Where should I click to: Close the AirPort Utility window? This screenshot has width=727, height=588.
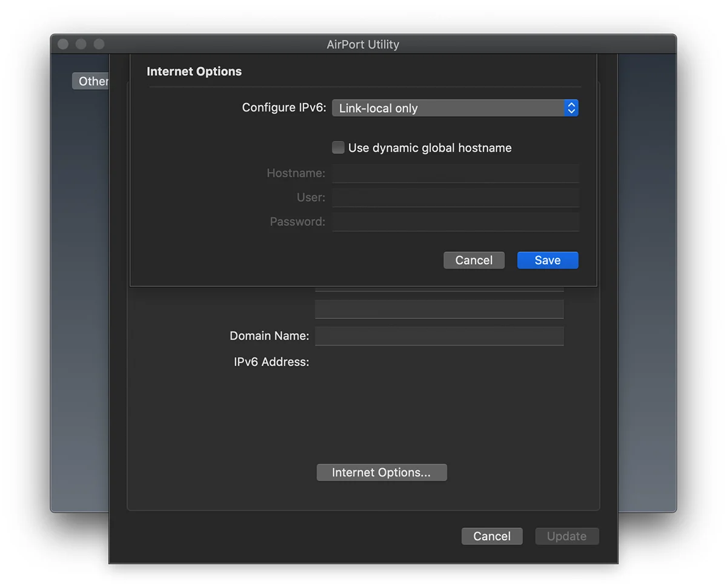tap(63, 44)
